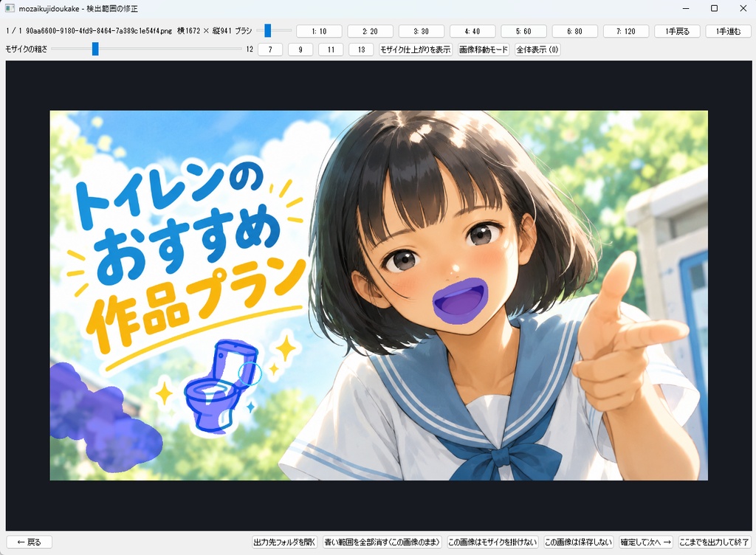Adjust the ブラシ brush size slider
756x555 pixels.
coord(274,31)
